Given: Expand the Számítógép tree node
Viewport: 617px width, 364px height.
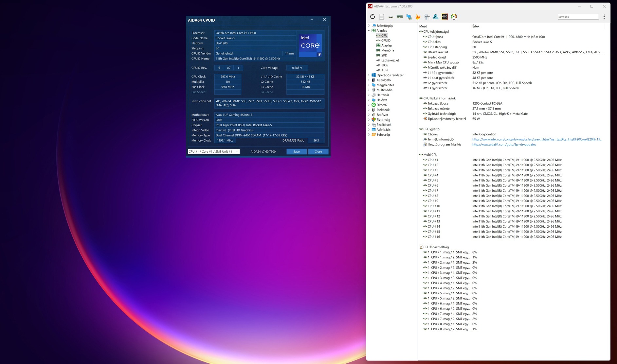Looking at the screenshot, I should click(x=369, y=26).
